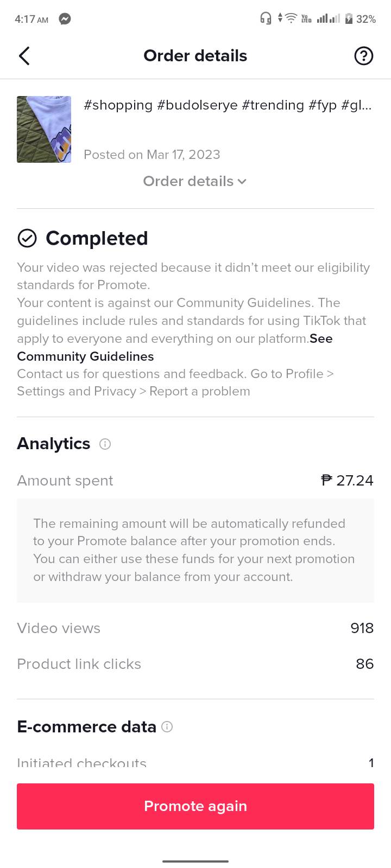
Task: Tap the Wi-Fi icon in status bar
Action: (x=291, y=19)
